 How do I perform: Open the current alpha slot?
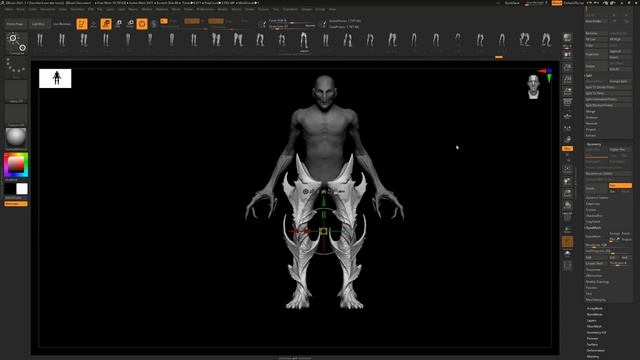pyautogui.click(x=16, y=91)
